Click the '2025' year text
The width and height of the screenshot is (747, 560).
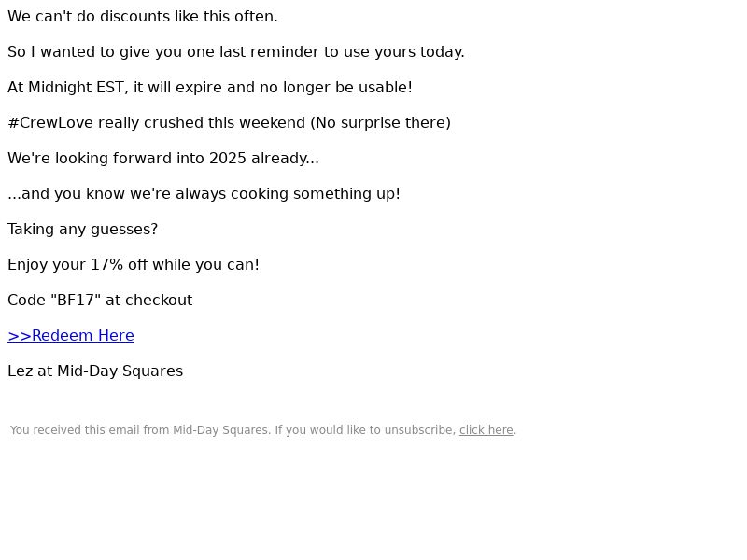point(228,159)
